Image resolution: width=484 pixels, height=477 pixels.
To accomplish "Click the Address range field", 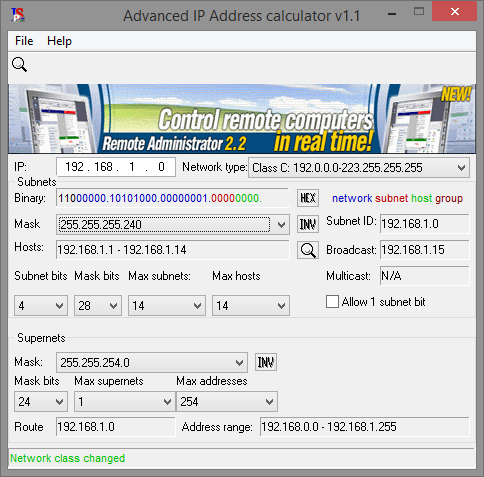I will pos(364,427).
